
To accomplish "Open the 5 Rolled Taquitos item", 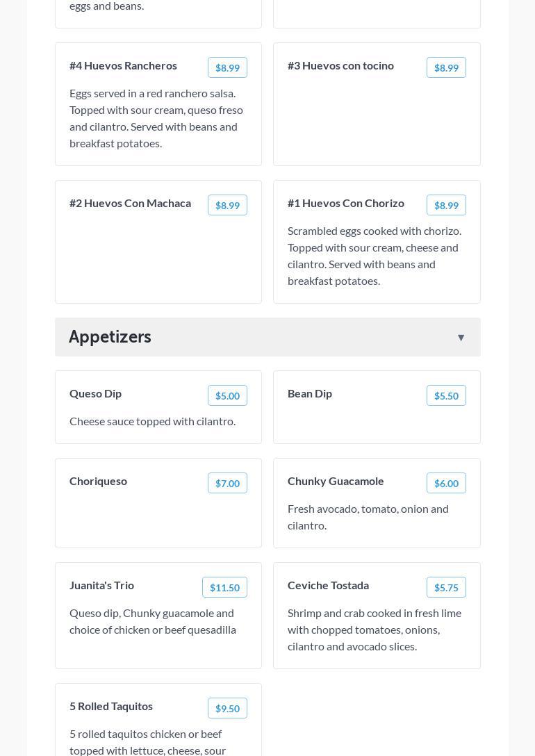I will 111,706.
